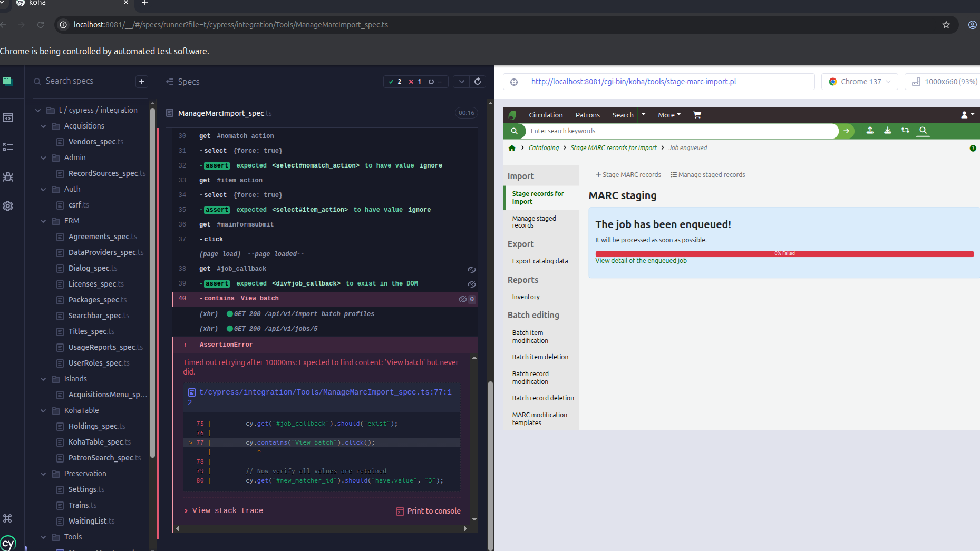Toggle the eye icon on the contains View batch row
This screenshot has height=551, width=980.
(462, 299)
